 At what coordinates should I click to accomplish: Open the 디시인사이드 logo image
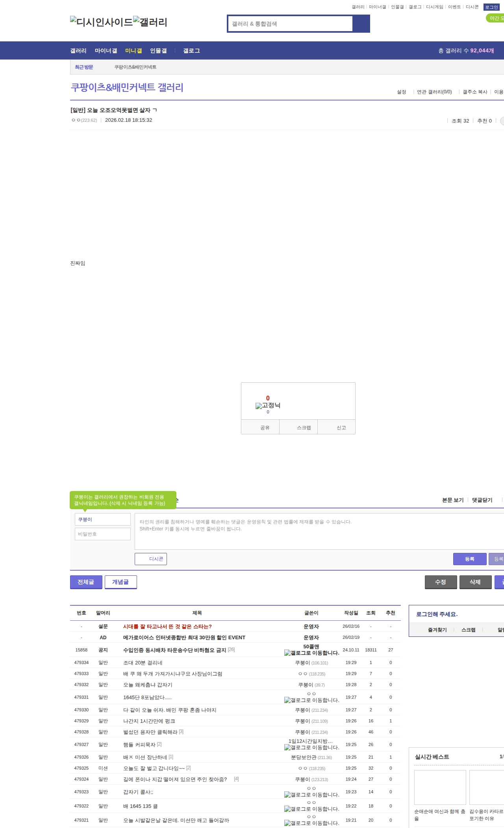tap(102, 22)
